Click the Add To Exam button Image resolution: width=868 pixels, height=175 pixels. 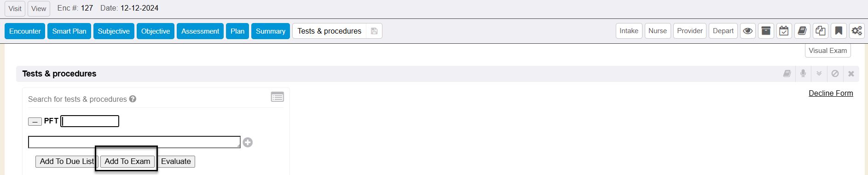pos(127,161)
